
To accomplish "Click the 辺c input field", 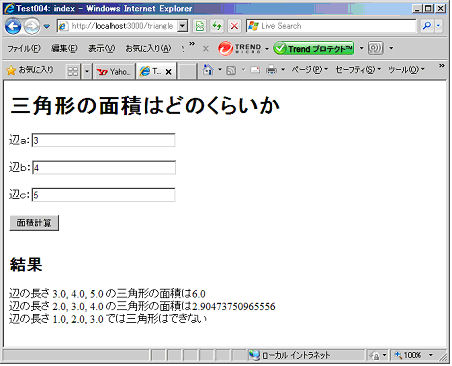I will 103,195.
